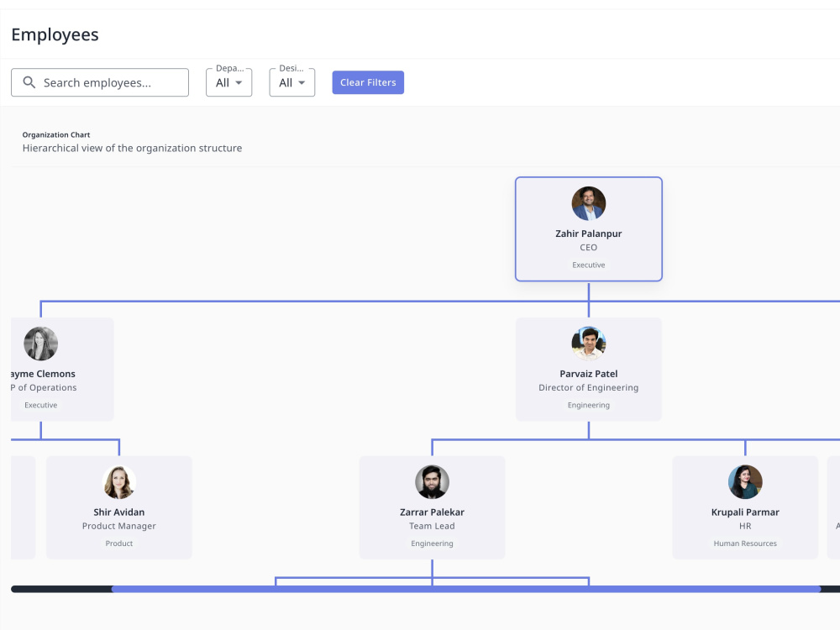Screen dimensions: 840x630
Task: Click the horizontal scrollbar thumb
Action: point(466,590)
